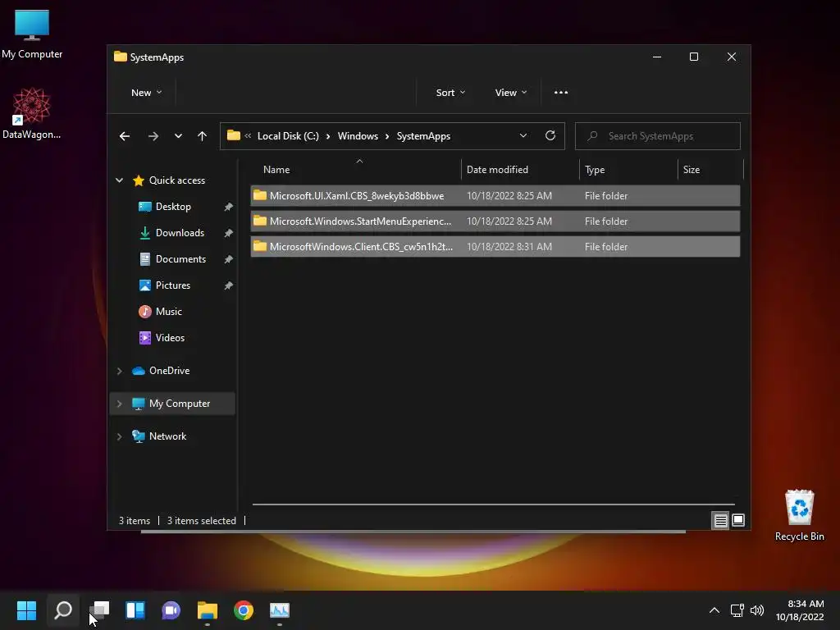
Task: Launch Teams Chat from taskbar
Action: pos(171,610)
